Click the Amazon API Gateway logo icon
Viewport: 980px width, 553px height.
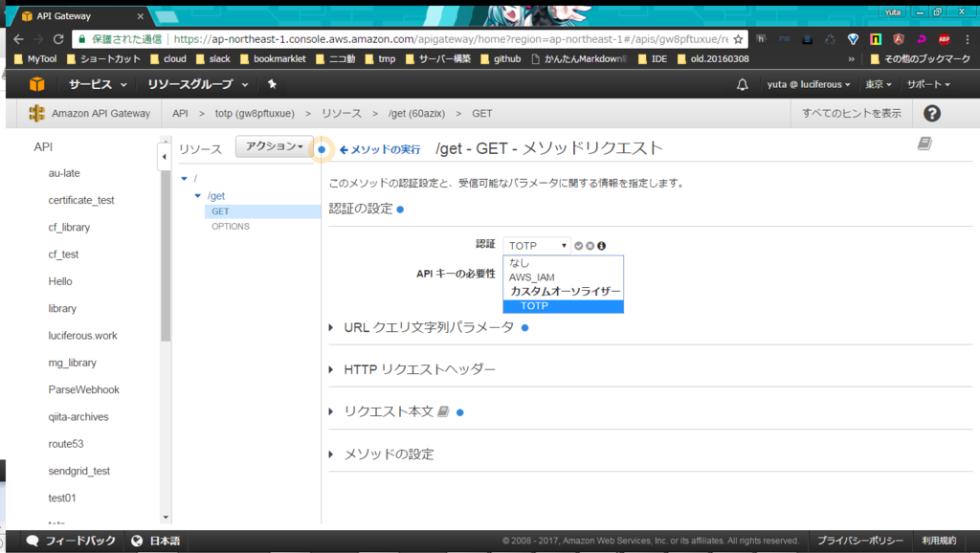click(x=37, y=113)
